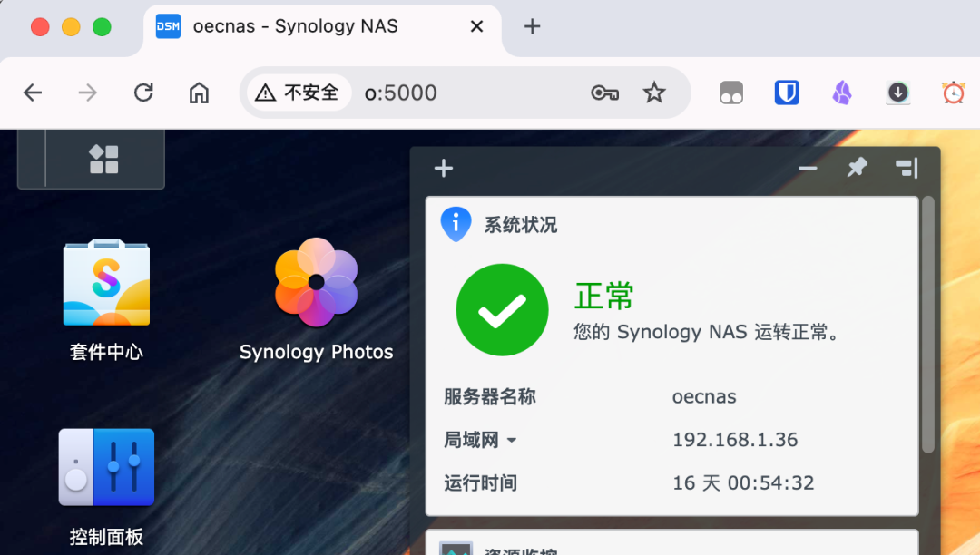Collapse the widget using the minimize dash
Image resolution: width=980 pixels, height=555 pixels.
(x=807, y=168)
